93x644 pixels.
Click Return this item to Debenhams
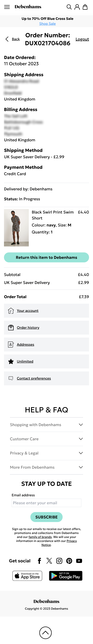[x=46, y=257]
